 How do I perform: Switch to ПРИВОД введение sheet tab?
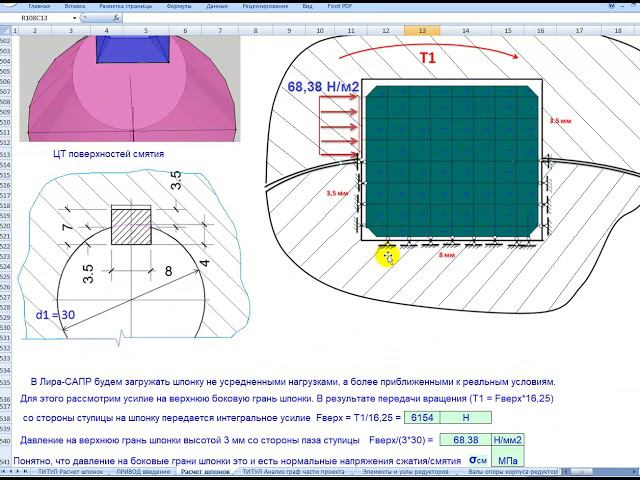point(143,471)
